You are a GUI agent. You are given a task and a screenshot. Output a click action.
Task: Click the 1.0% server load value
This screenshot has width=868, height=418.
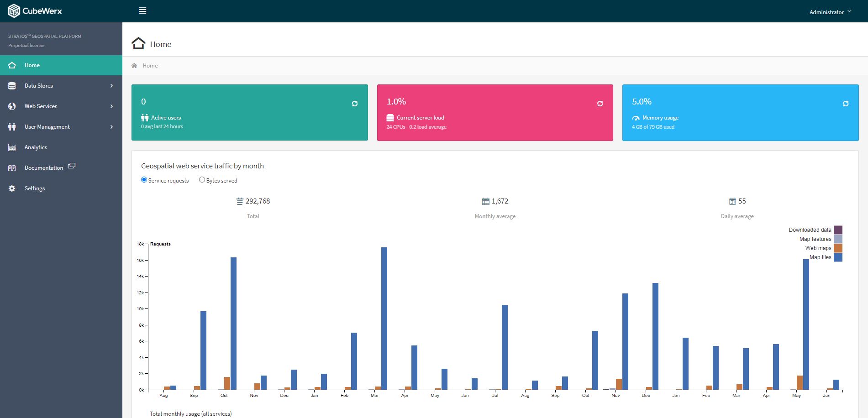click(396, 102)
